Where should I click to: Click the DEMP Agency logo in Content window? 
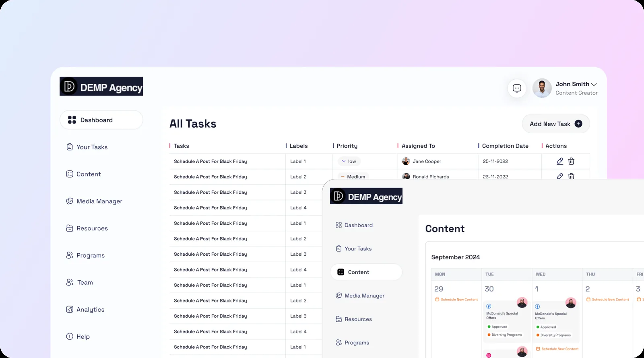pos(366,196)
